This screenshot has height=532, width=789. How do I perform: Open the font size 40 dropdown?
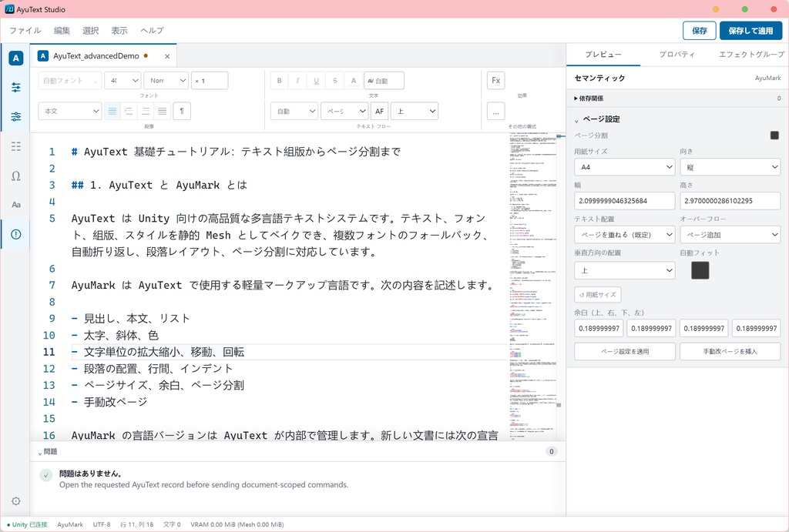click(123, 80)
